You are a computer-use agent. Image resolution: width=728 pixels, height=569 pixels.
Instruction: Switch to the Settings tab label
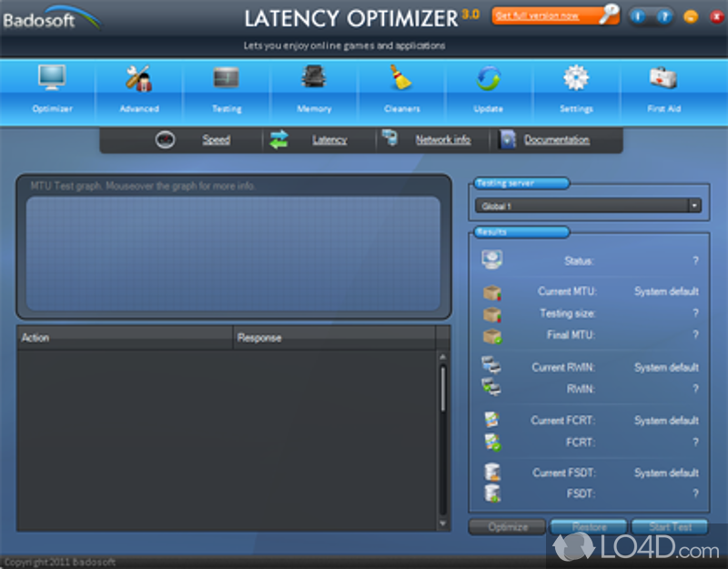click(x=576, y=108)
